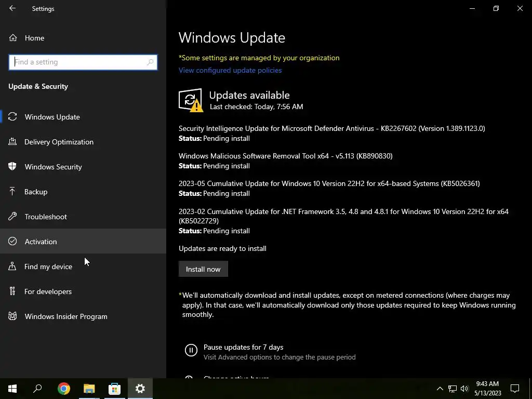Click the 'Last checked: Today, 7:56 AM' text
This screenshot has width=532, height=399.
click(257, 107)
